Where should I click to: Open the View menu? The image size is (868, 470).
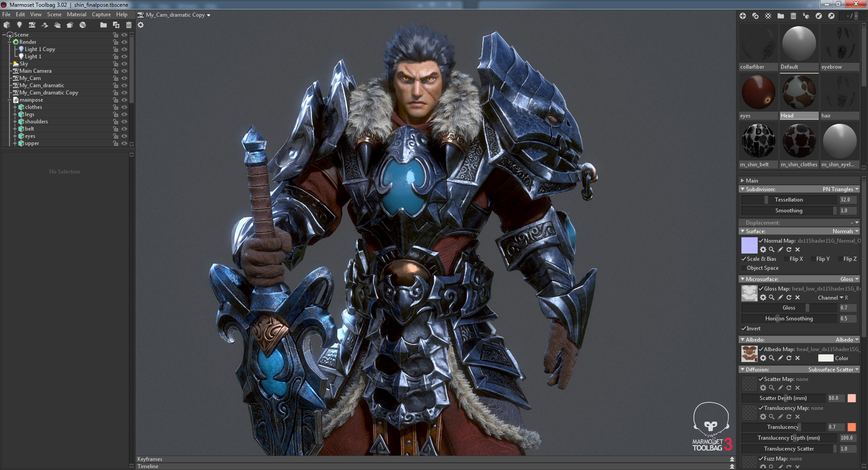point(36,14)
